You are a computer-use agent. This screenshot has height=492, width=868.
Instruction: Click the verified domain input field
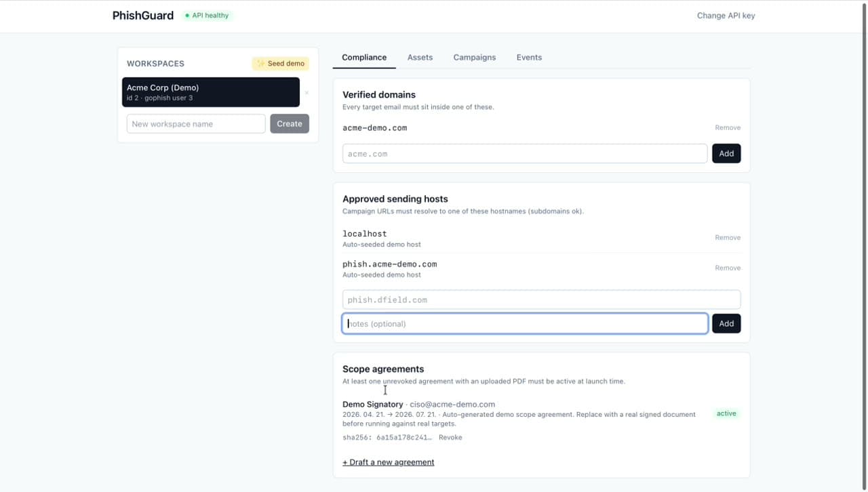(525, 154)
